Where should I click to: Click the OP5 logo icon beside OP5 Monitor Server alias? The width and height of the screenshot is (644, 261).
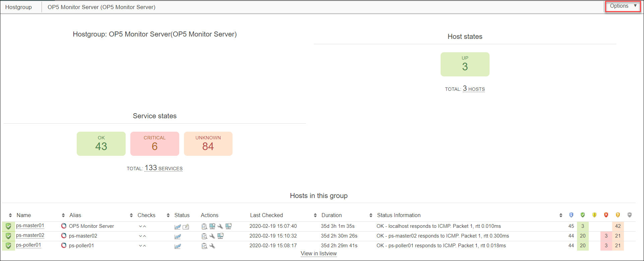point(64,226)
